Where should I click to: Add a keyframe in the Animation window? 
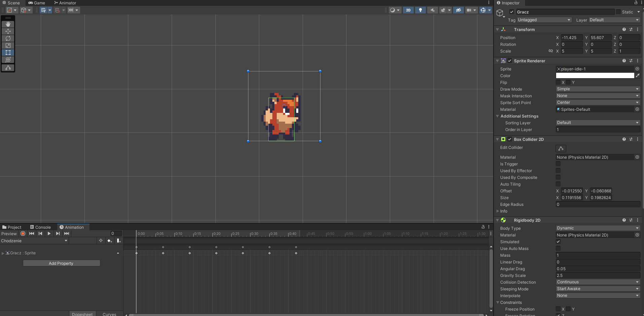tap(109, 241)
